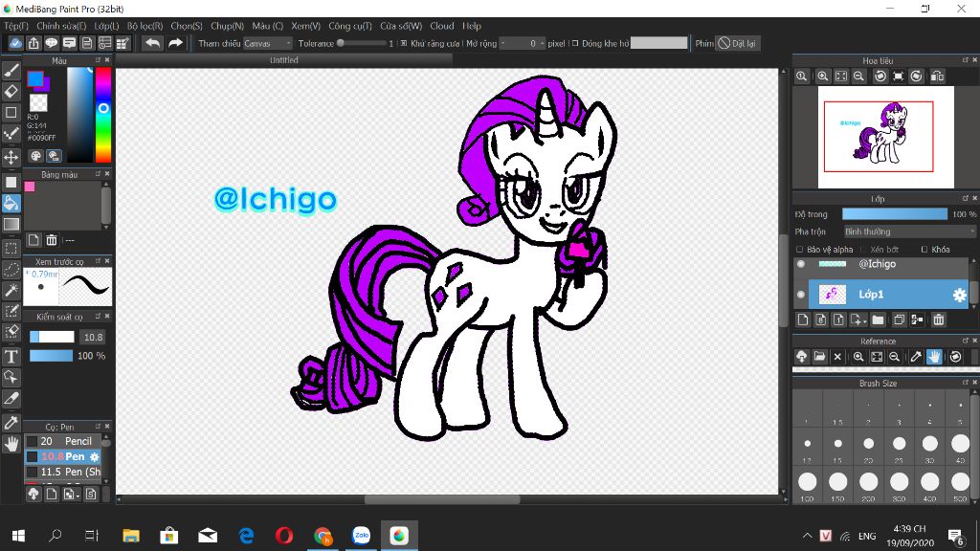Open Zalo from the taskbar
The height and width of the screenshot is (551, 980).
point(361,536)
